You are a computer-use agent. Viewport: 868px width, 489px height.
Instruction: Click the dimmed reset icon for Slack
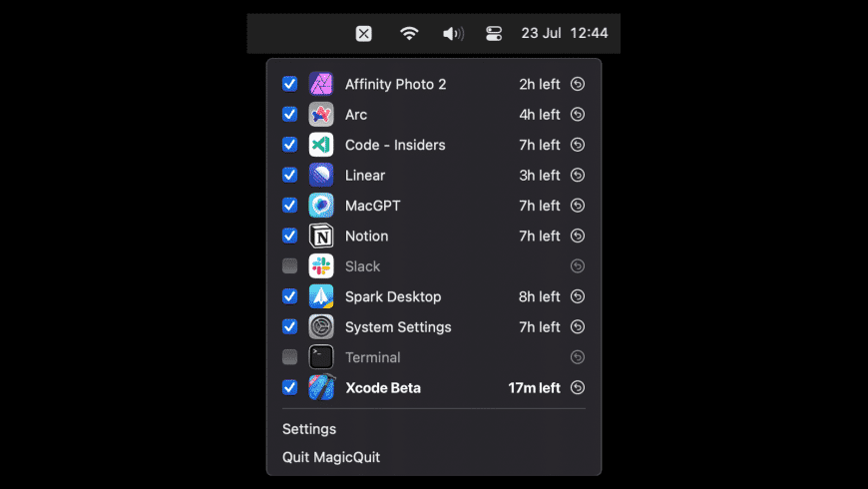(x=578, y=266)
